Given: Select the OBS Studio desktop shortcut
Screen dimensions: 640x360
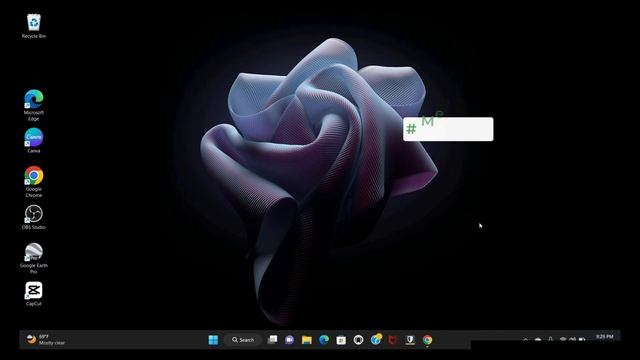Looking at the screenshot, I should point(33,217).
